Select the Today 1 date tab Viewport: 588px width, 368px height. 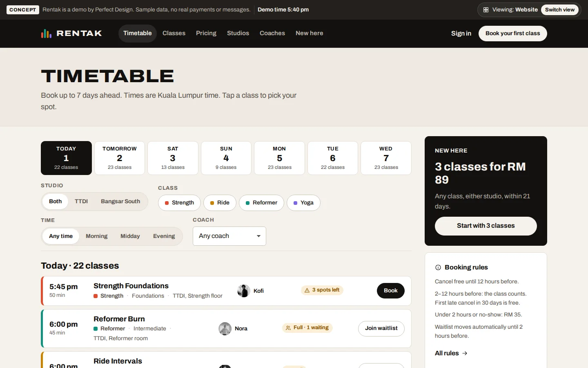[x=66, y=158]
